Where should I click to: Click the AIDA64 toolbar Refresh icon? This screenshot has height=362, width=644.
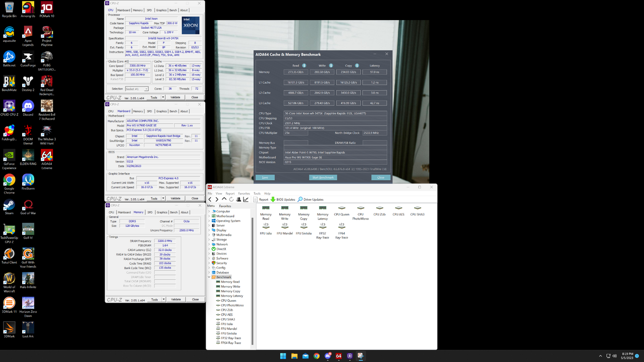coord(231,200)
